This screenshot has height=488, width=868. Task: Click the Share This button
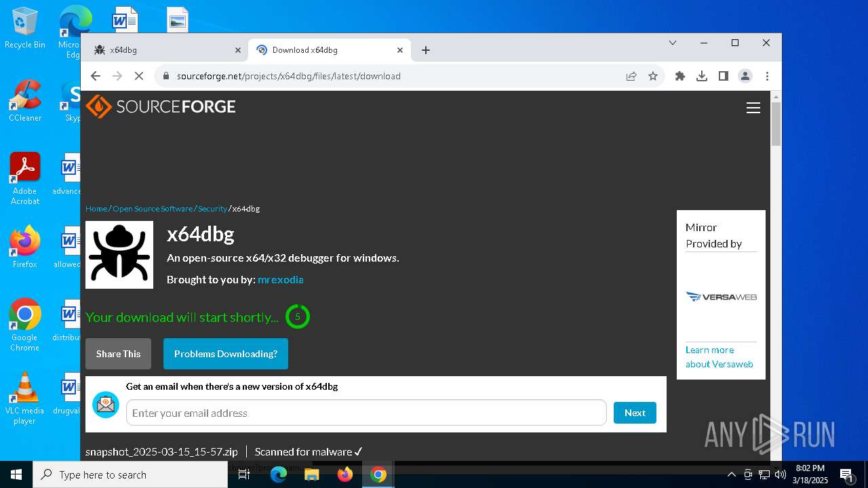(118, 354)
